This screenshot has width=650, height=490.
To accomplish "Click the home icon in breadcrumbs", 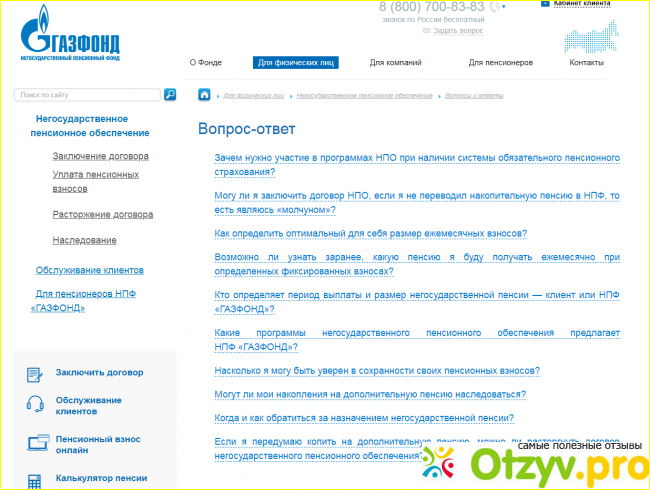I will (x=204, y=95).
